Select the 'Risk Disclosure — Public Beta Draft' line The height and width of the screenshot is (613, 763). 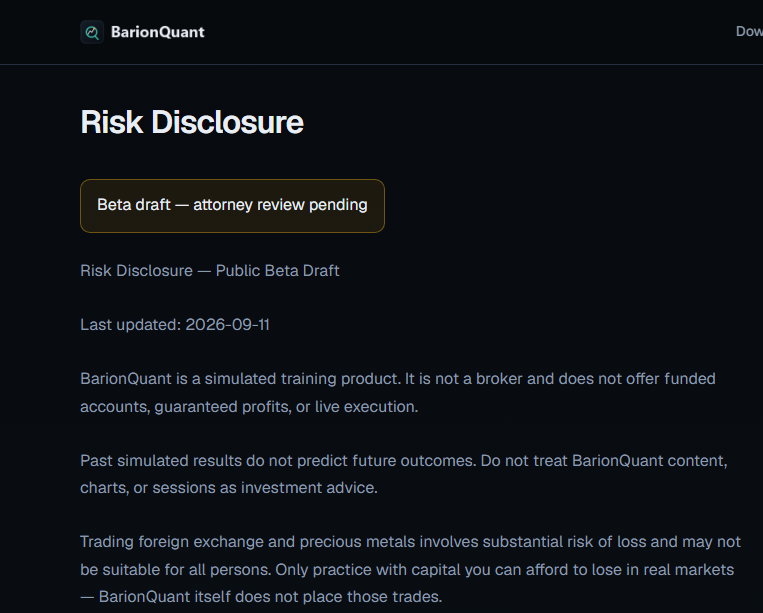click(210, 270)
